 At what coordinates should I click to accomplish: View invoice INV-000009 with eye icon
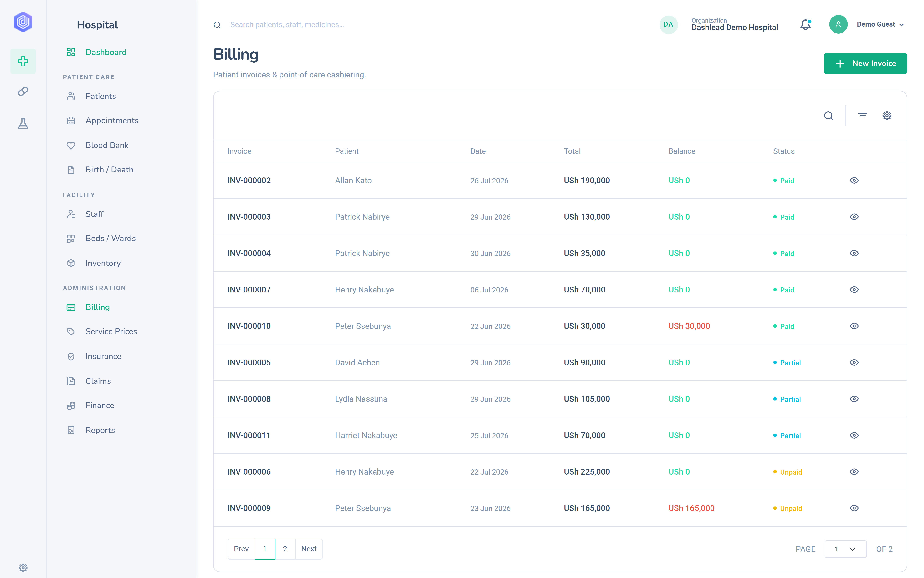[854, 508]
